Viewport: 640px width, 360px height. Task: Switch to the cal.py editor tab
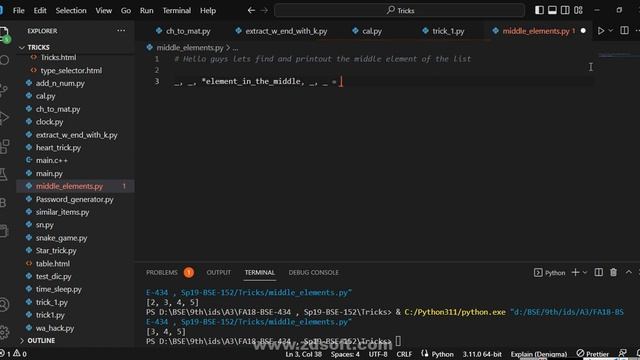[x=367, y=31]
